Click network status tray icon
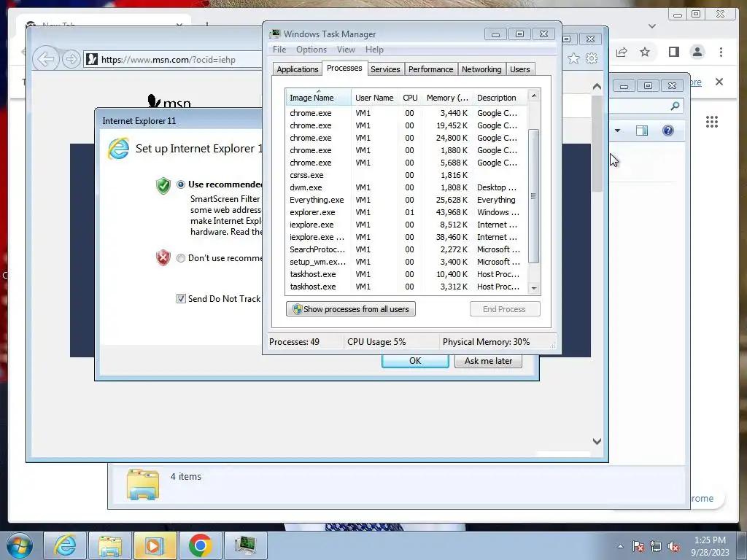 (x=656, y=546)
